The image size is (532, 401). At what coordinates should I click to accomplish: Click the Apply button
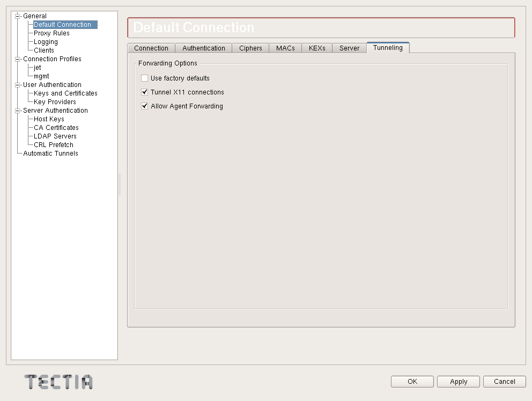(x=459, y=382)
